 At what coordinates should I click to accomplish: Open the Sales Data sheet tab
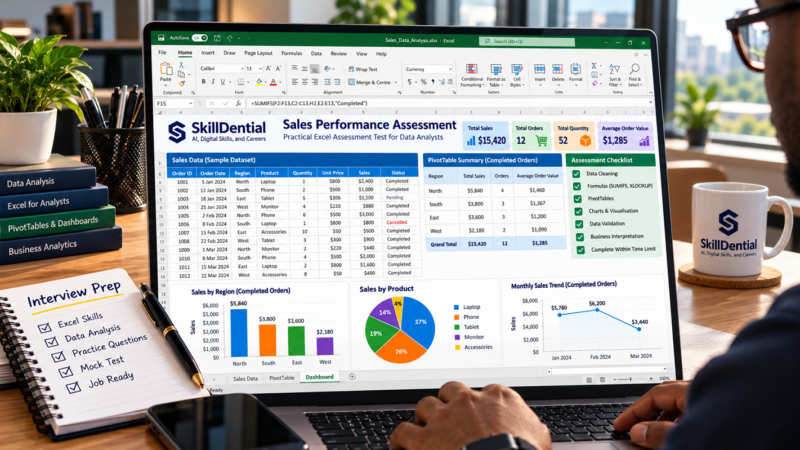(245, 379)
